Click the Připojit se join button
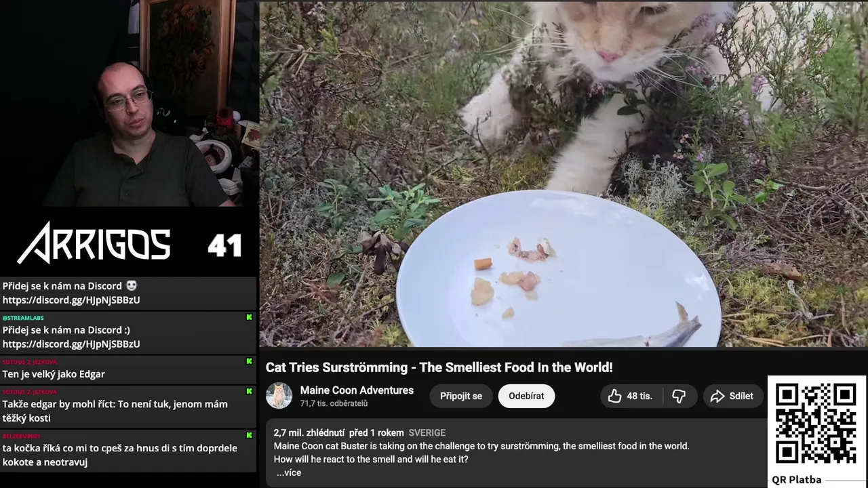The width and height of the screenshot is (868, 488). pos(461,396)
